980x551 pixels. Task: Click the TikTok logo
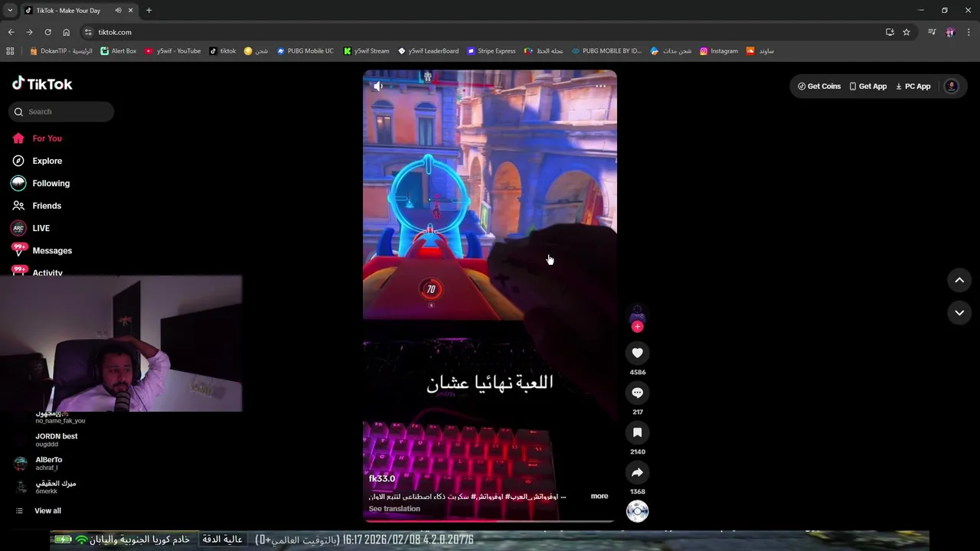[x=42, y=83]
